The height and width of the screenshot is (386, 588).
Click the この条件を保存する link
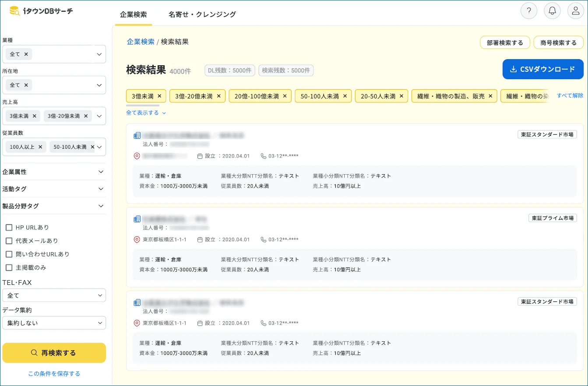point(54,373)
